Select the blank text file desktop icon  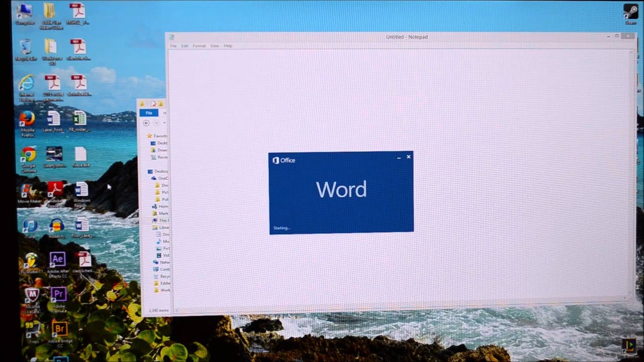coord(80,157)
